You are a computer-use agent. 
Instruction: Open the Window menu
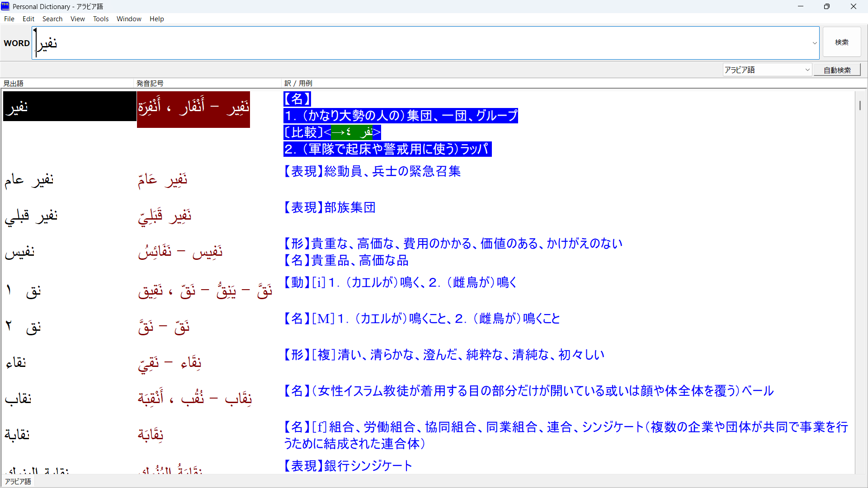pos(129,19)
